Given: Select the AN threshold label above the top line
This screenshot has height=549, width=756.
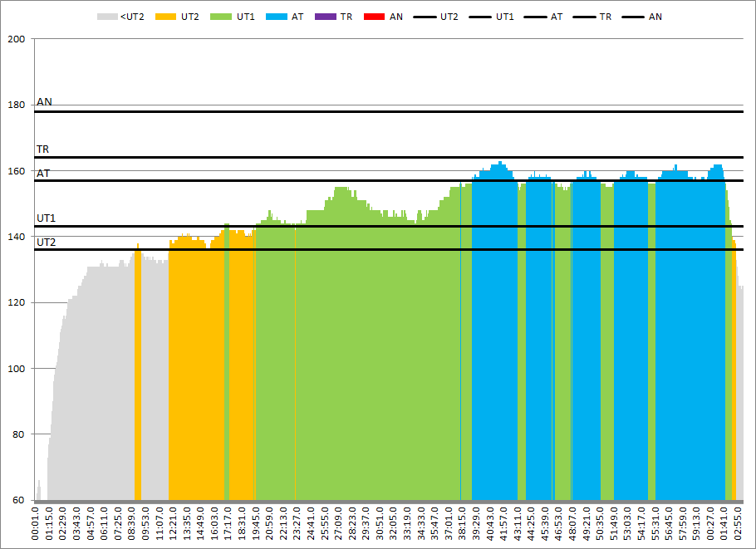Looking at the screenshot, I should pyautogui.click(x=44, y=102).
